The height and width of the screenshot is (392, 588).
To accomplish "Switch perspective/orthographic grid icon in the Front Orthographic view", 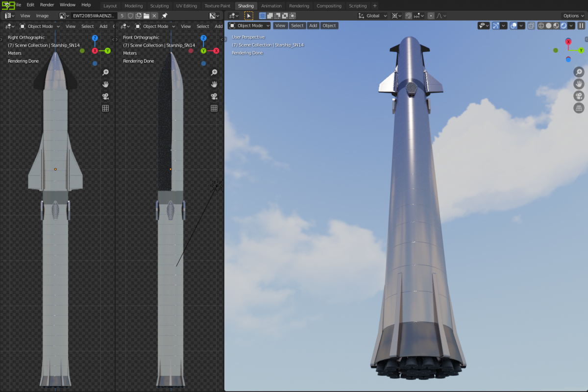I will pos(214,108).
